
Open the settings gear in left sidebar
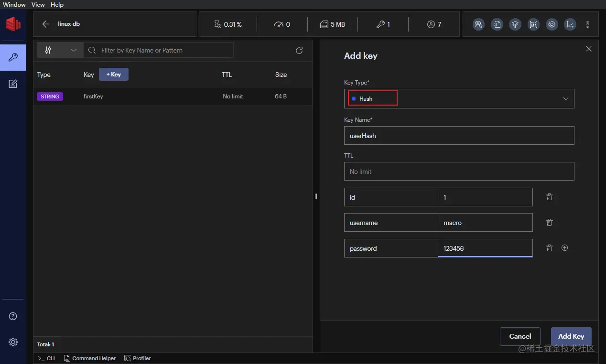click(13, 342)
